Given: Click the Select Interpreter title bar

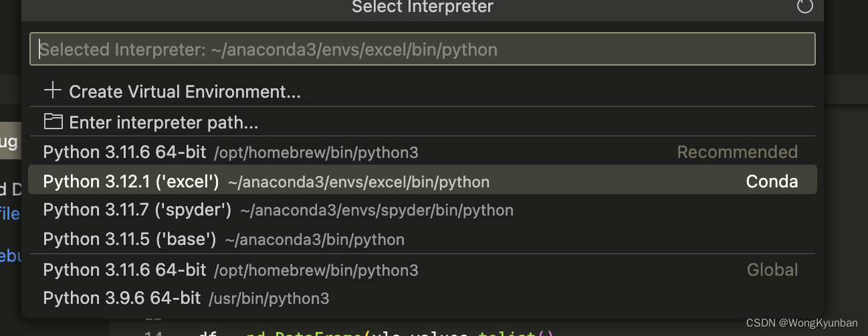Looking at the screenshot, I should click(x=423, y=7).
